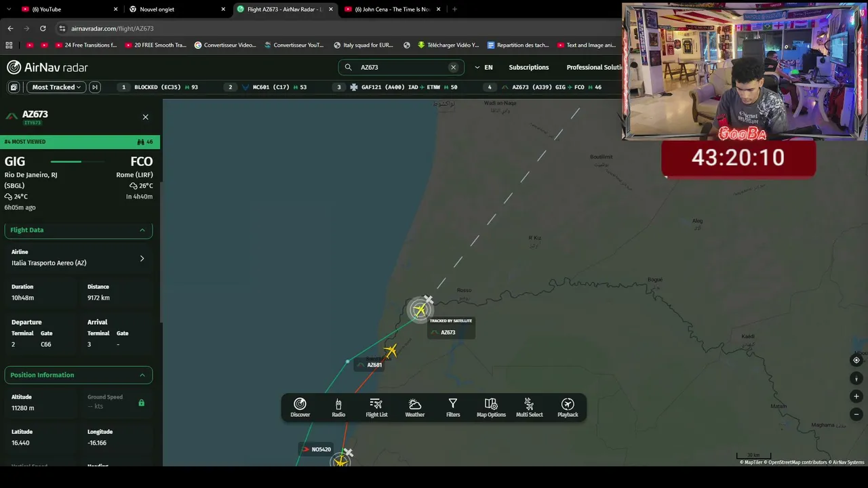Close the Nouvel onglet tab
868x488 pixels.
pos(223,9)
